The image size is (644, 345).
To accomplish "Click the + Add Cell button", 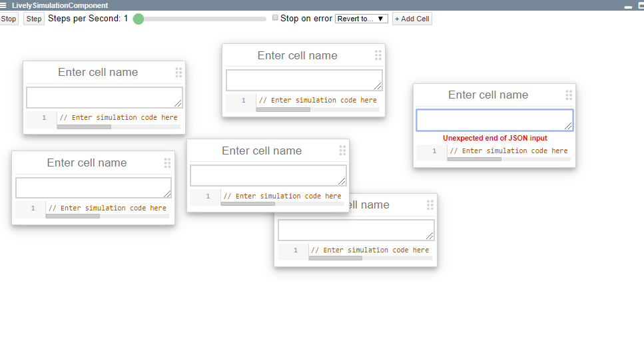I will [x=412, y=19].
